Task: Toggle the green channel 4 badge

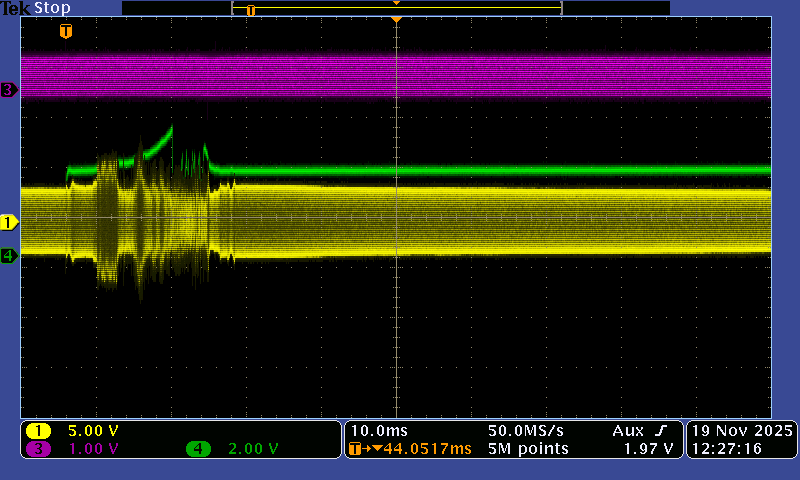Action: pyautogui.click(x=198, y=449)
